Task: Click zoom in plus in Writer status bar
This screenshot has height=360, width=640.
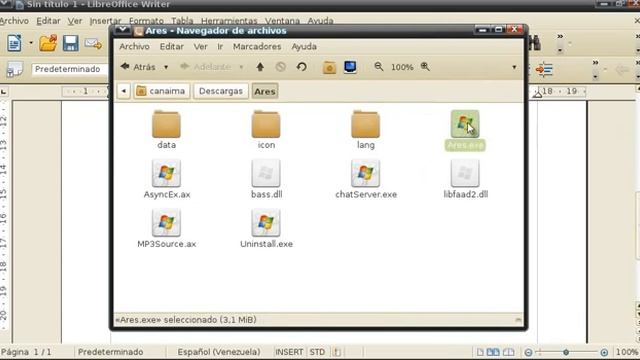Action: (x=604, y=352)
